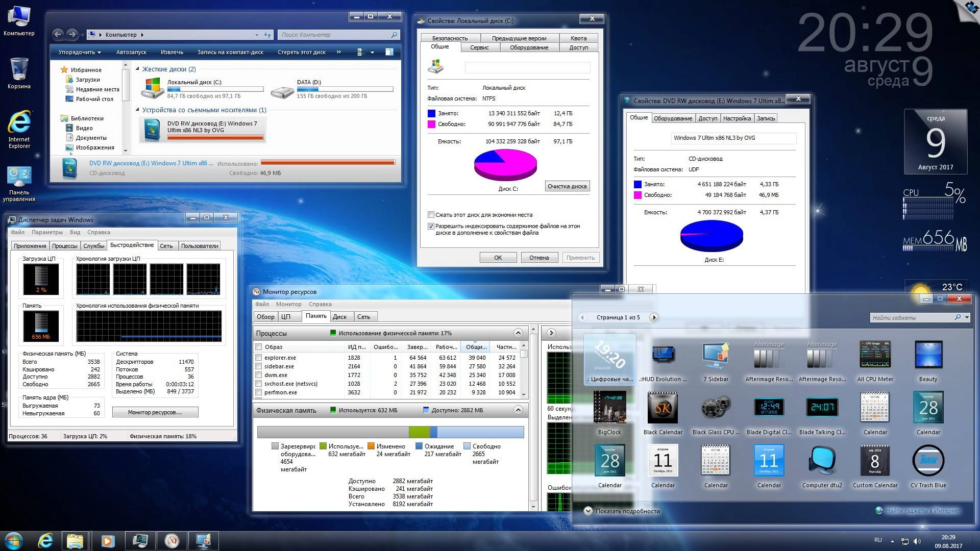Open Windows Explorer folder taskbar icon

click(75, 540)
